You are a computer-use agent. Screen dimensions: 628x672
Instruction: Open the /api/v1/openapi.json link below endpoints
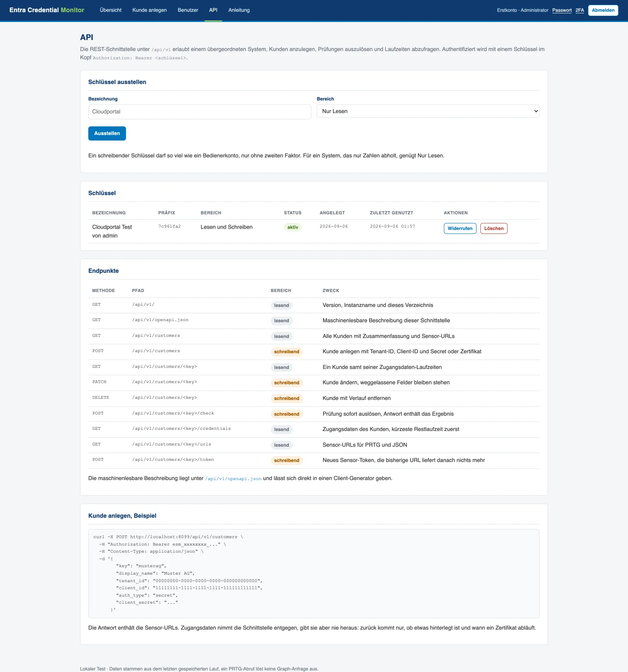pyautogui.click(x=233, y=478)
